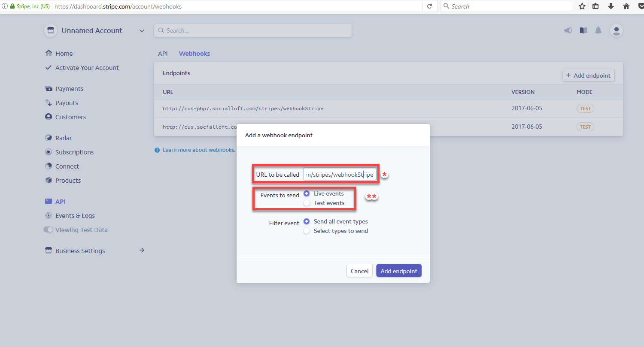Switch to the Webhooks tab
The image size is (644, 347).
tap(194, 54)
